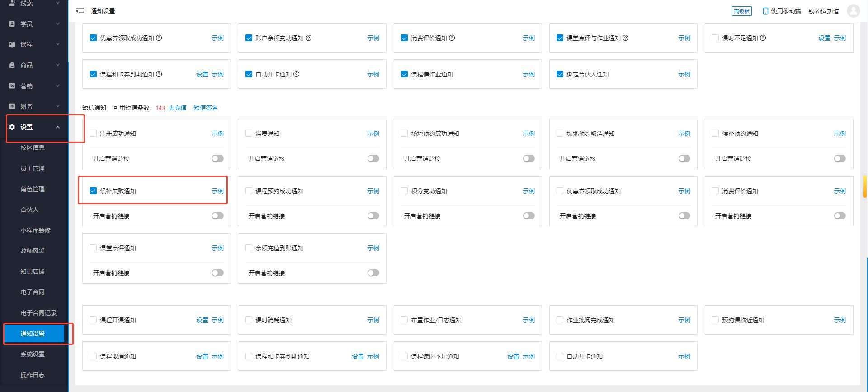
Task: Open 角色管理 in sidebar
Action: coord(33,189)
